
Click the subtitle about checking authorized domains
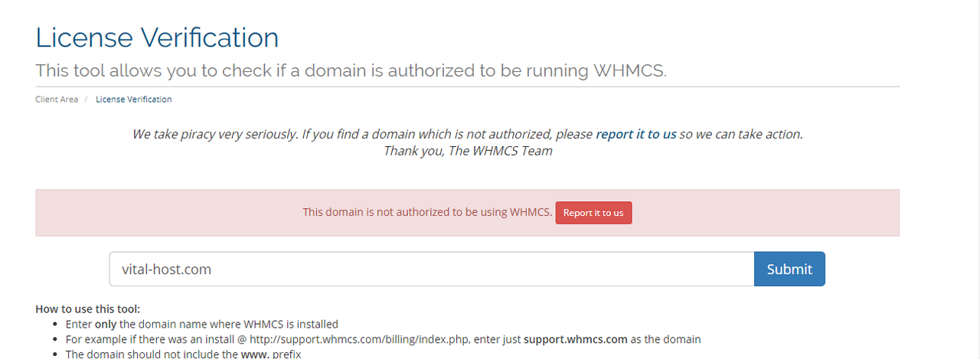pos(351,71)
